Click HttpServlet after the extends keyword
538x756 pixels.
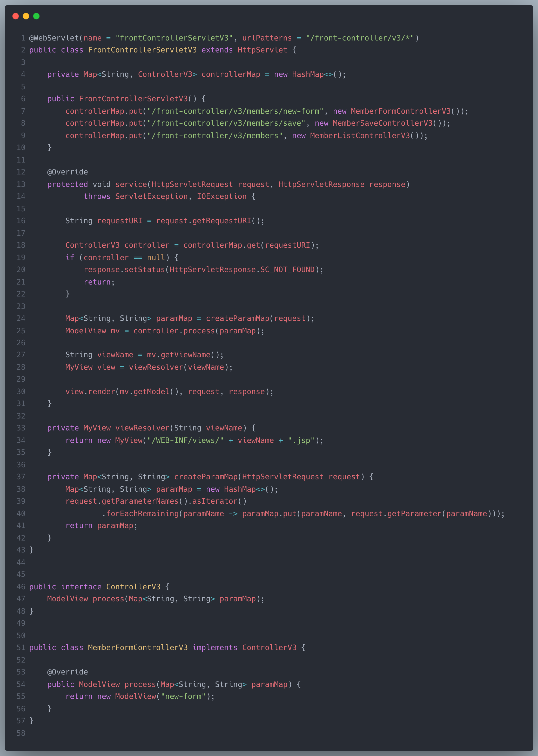pos(262,50)
